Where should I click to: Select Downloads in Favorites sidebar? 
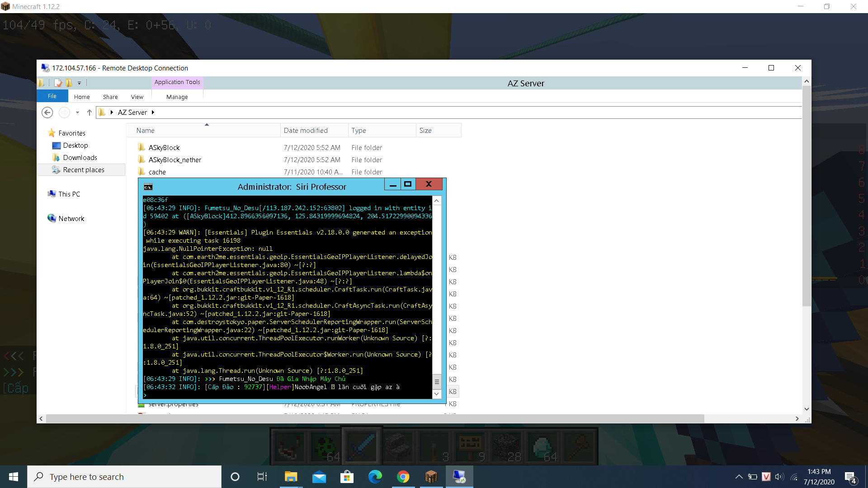80,157
